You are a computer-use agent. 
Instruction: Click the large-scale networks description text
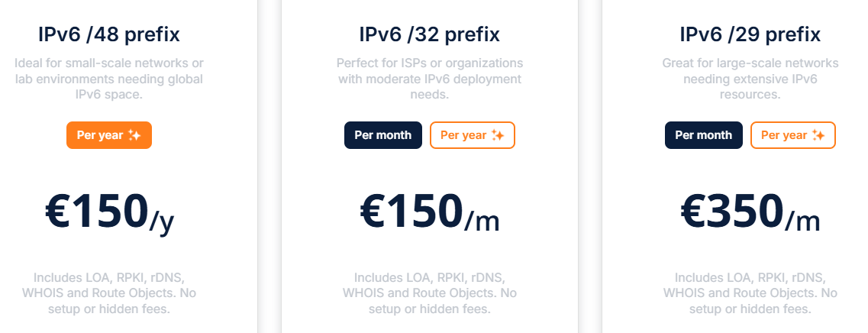coord(750,79)
